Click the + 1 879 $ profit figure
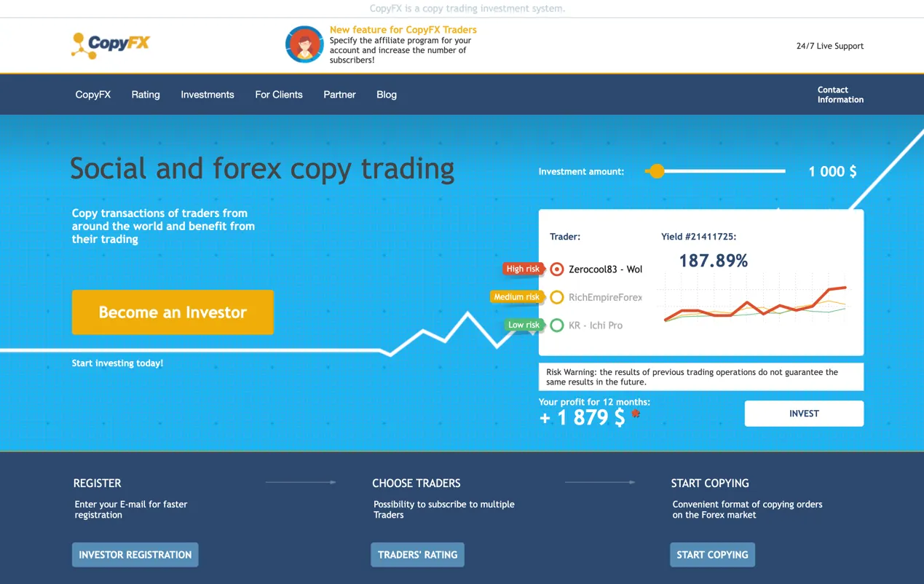This screenshot has height=584, width=924. pyautogui.click(x=582, y=418)
